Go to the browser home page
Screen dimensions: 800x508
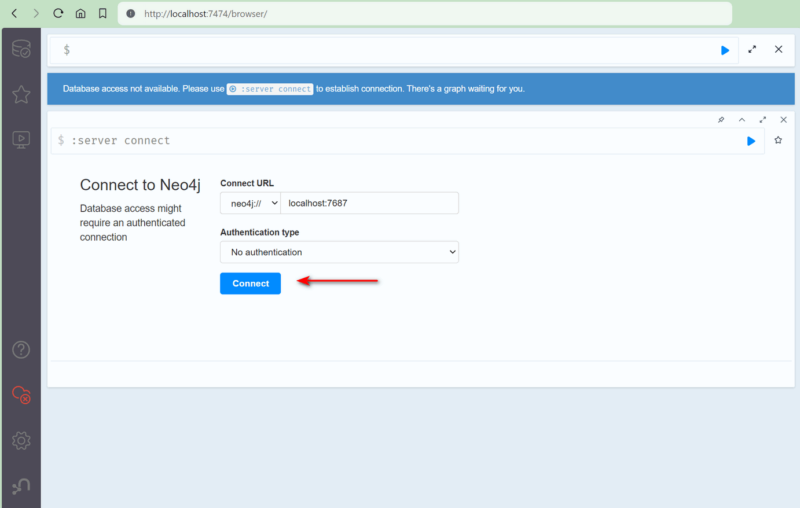point(81,13)
